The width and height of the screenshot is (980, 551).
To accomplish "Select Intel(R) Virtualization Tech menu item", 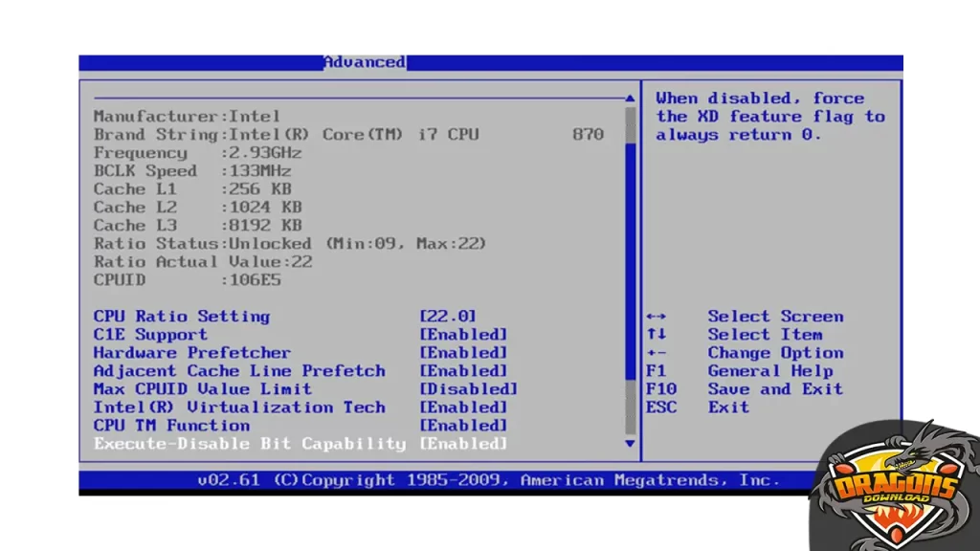I will pyautogui.click(x=239, y=408).
